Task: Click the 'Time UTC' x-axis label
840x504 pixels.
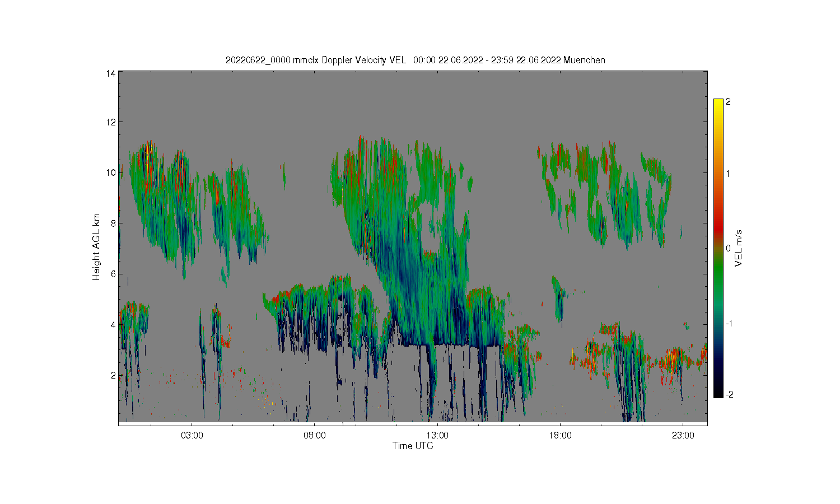Action: pos(413,446)
